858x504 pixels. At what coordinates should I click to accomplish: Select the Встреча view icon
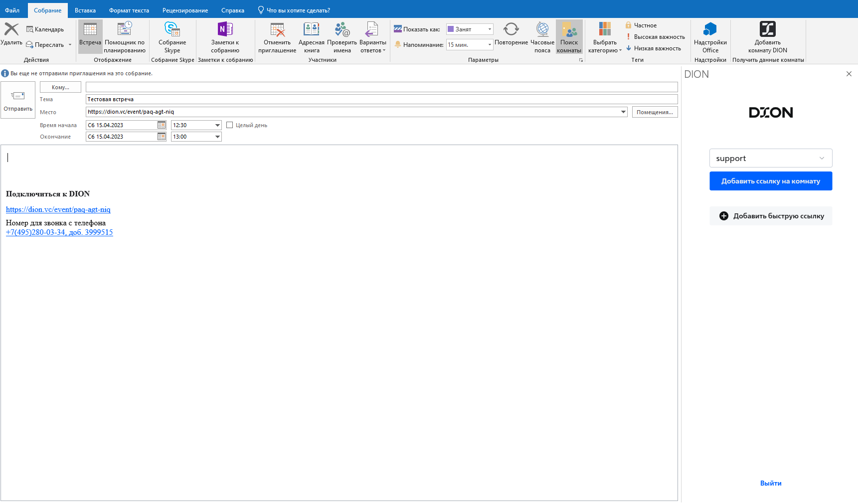[x=90, y=36]
